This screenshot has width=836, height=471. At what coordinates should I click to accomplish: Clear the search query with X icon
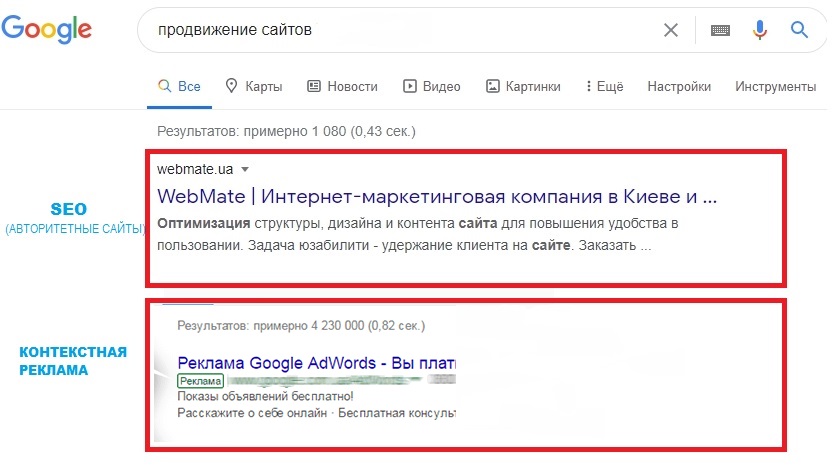tap(671, 30)
